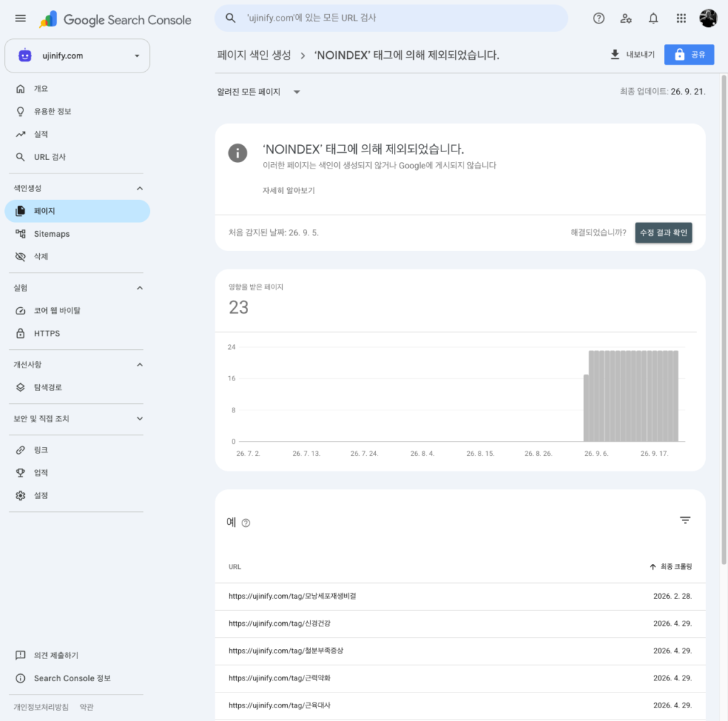Image resolution: width=728 pixels, height=721 pixels.
Task: Click the export download icon
Action: (x=615, y=55)
